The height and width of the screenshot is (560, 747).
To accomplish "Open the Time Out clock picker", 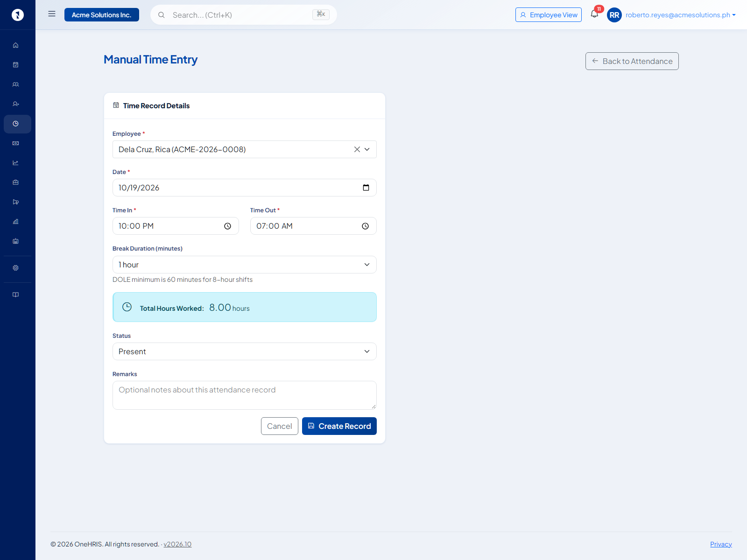I will [x=365, y=226].
